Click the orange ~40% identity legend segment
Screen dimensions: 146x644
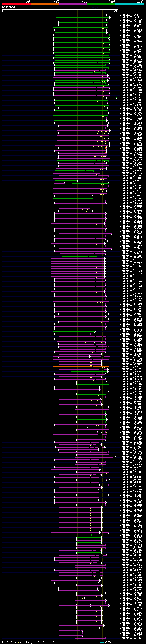point(45,4)
